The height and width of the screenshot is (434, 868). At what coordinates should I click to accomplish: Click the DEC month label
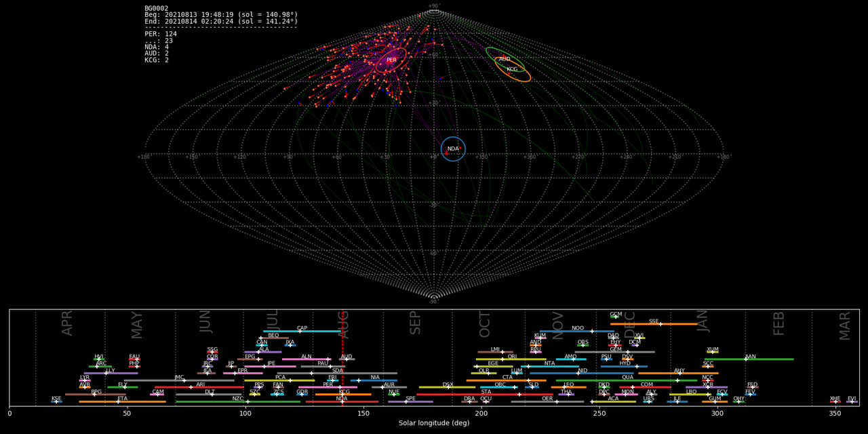tap(630, 324)
